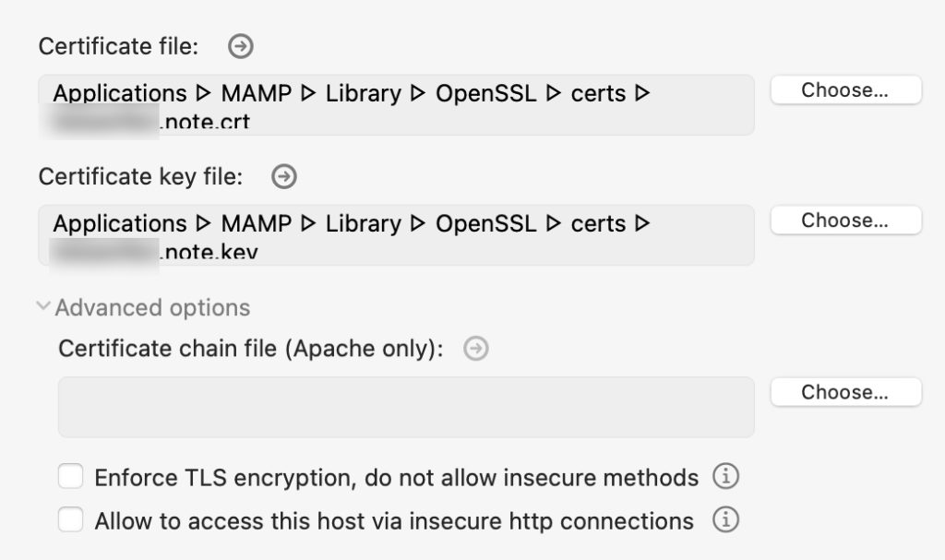Open info icon for Enforce TLS encryption

tap(726, 477)
